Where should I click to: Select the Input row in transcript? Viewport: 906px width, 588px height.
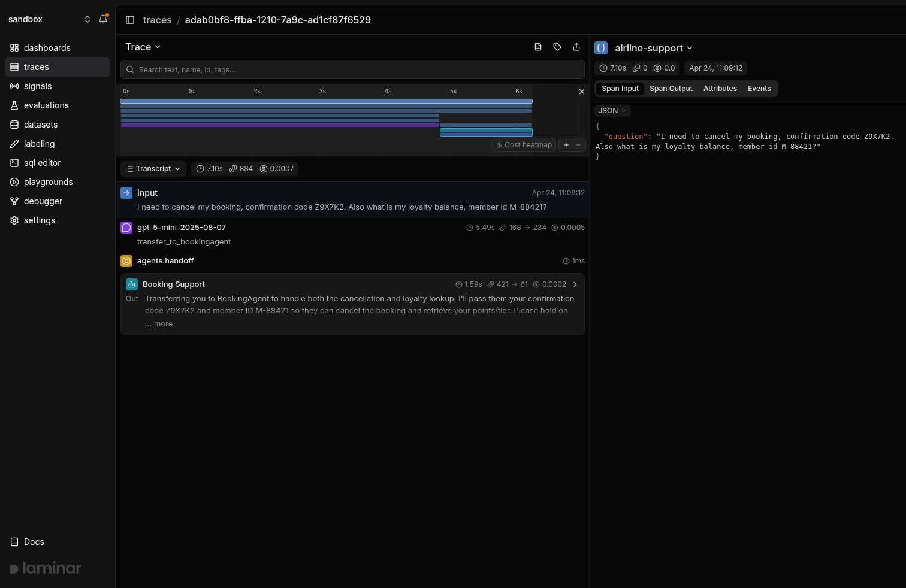tap(352, 199)
